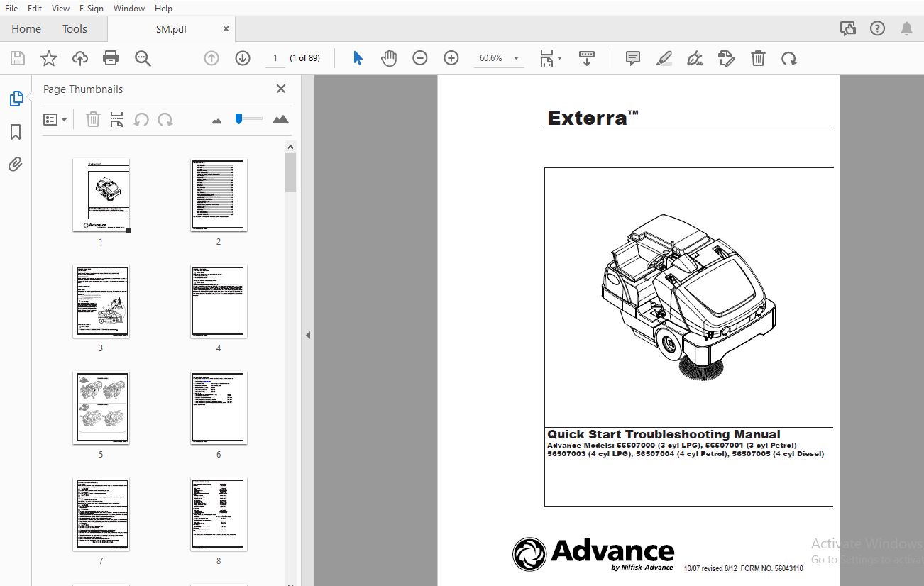This screenshot has height=586, width=924.
Task: Select page 2 thumbnail
Action: tap(219, 195)
